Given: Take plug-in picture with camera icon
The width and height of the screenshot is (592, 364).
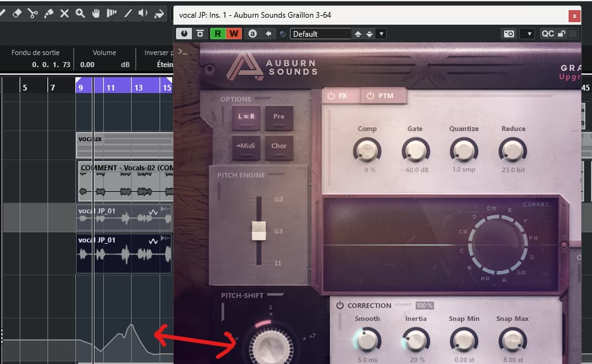Looking at the screenshot, I should pos(508,34).
